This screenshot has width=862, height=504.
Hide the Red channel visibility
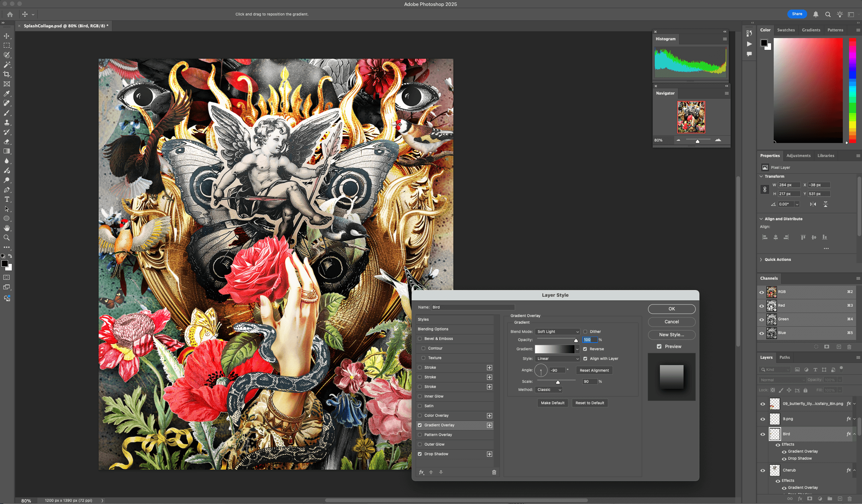(762, 306)
